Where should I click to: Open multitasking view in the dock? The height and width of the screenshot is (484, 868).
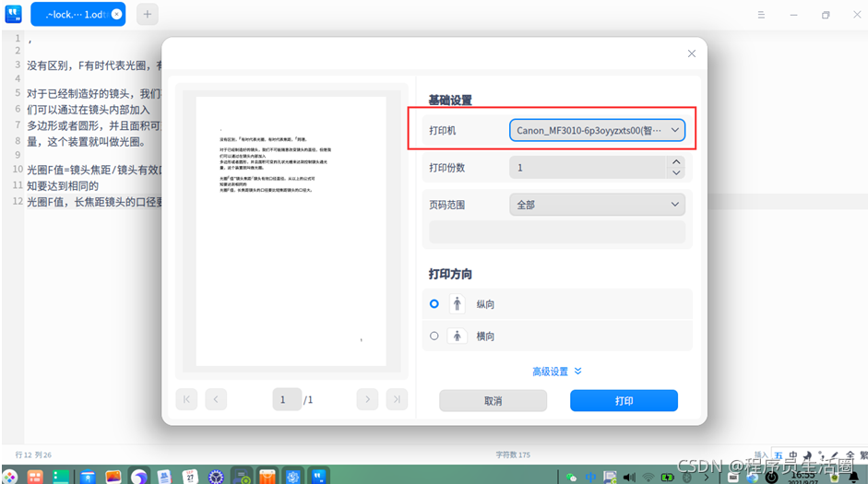click(x=35, y=477)
